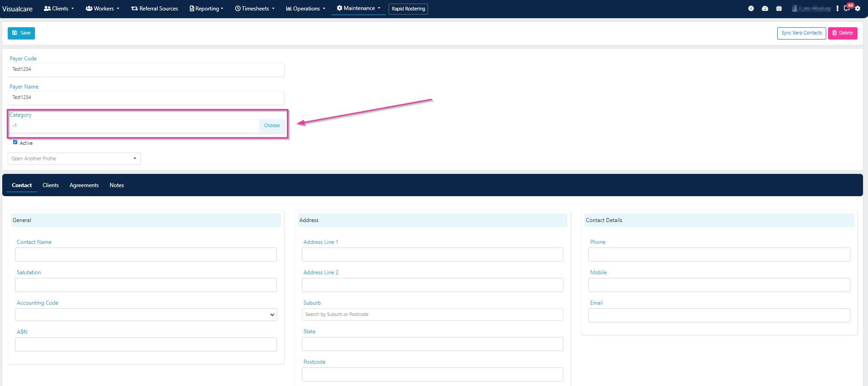Open the settings gear icon at top right

(858, 9)
